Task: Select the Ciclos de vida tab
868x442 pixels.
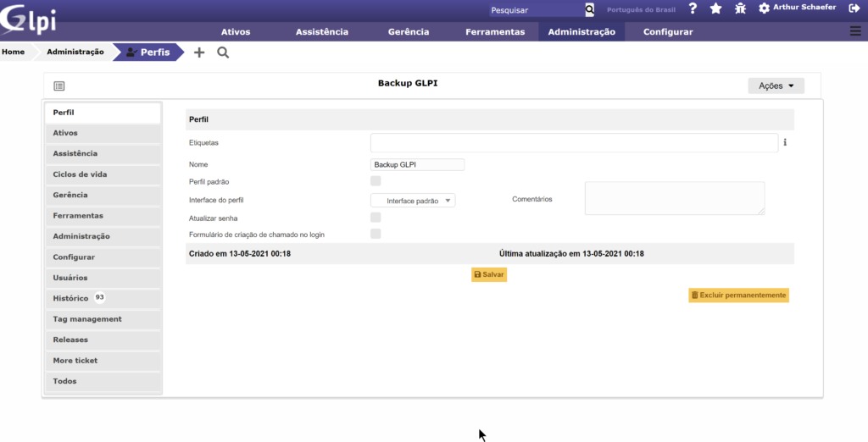Action: coord(103,174)
